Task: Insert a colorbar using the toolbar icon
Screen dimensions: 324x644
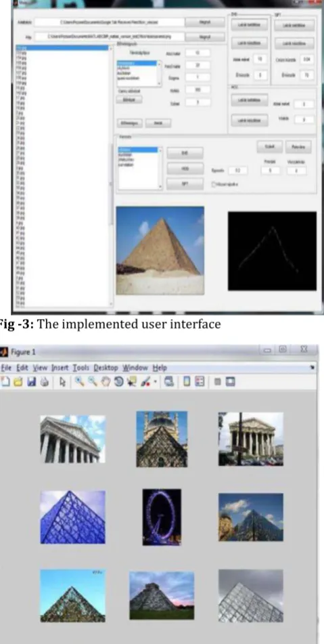Action: pyautogui.click(x=187, y=382)
